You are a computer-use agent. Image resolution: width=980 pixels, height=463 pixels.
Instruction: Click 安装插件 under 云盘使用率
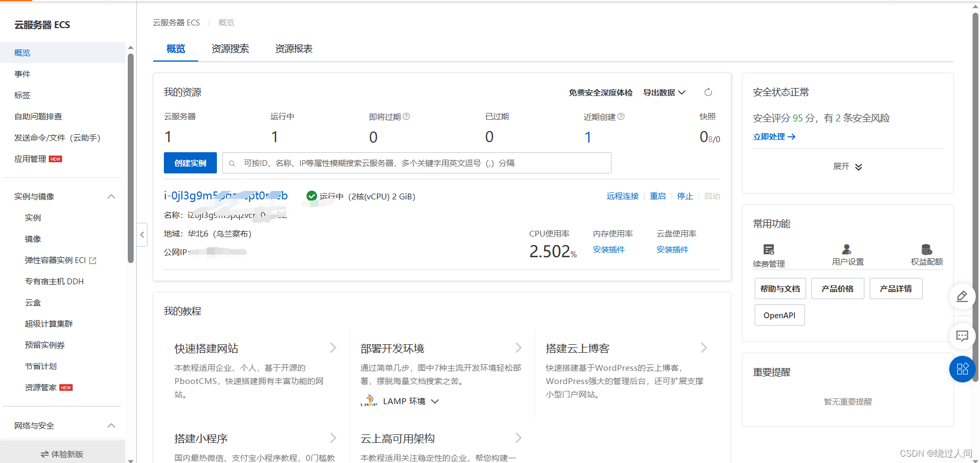coord(672,249)
